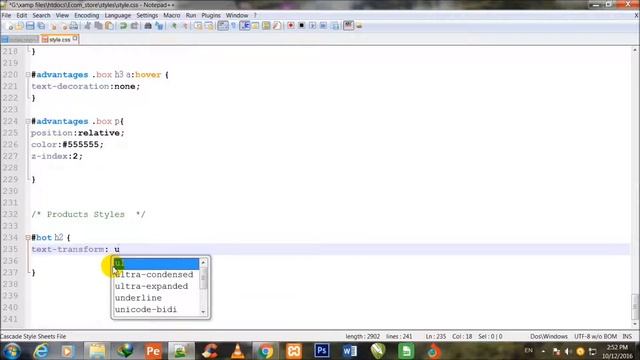Click the Redo toolbar icon
This screenshot has height=360, width=640.
(x=134, y=26)
